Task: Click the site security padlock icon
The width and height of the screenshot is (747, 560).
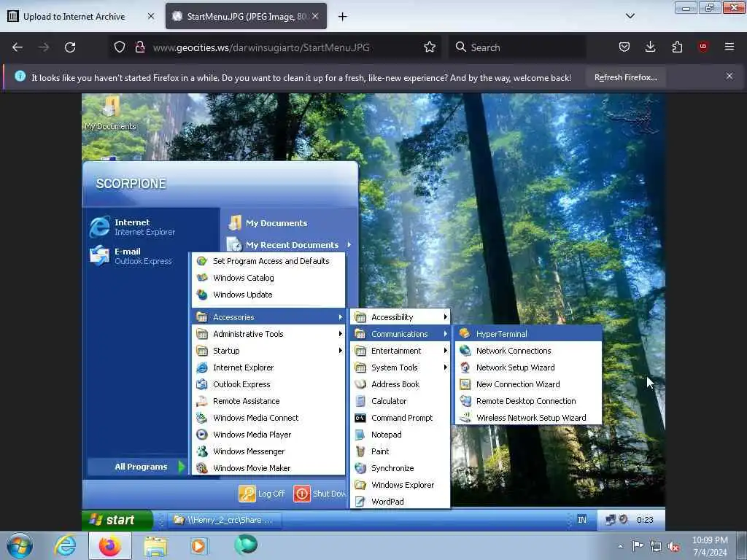Action: click(x=139, y=47)
